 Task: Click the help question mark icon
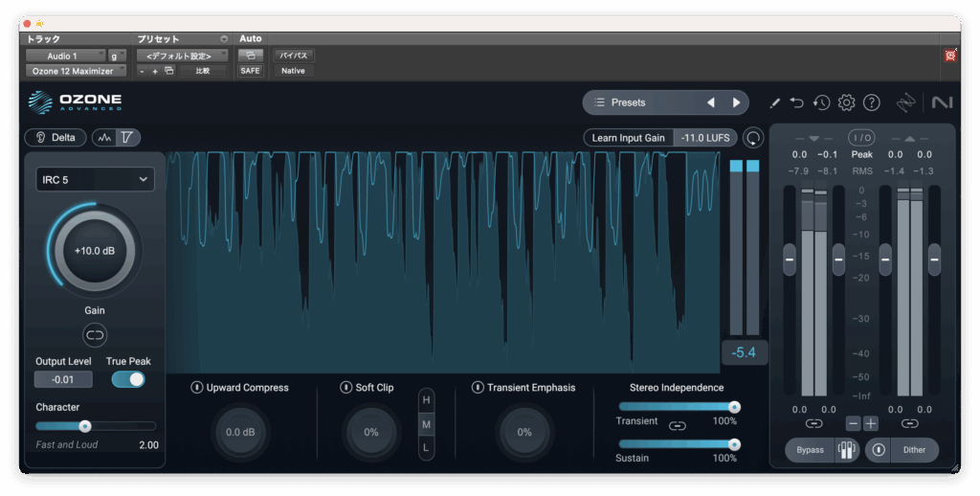point(871,102)
